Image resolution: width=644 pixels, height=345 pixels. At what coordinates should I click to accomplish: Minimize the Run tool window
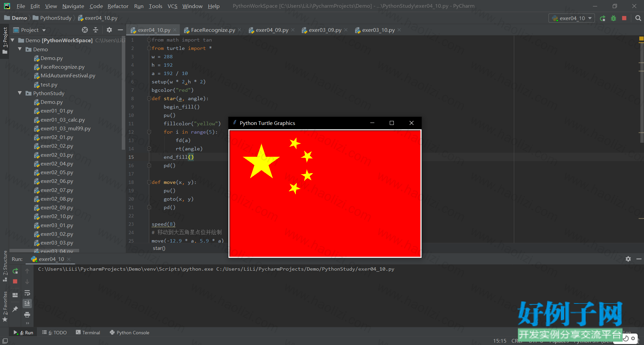639,259
